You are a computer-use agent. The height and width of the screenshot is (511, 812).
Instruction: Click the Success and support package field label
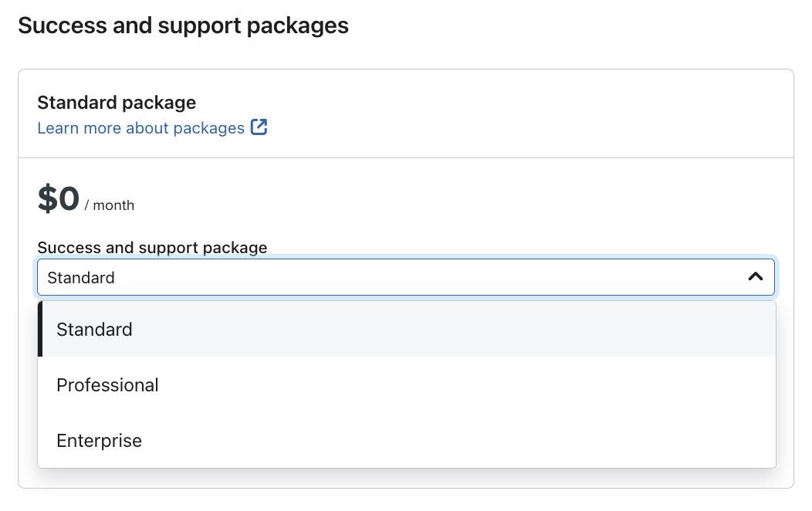pos(152,247)
